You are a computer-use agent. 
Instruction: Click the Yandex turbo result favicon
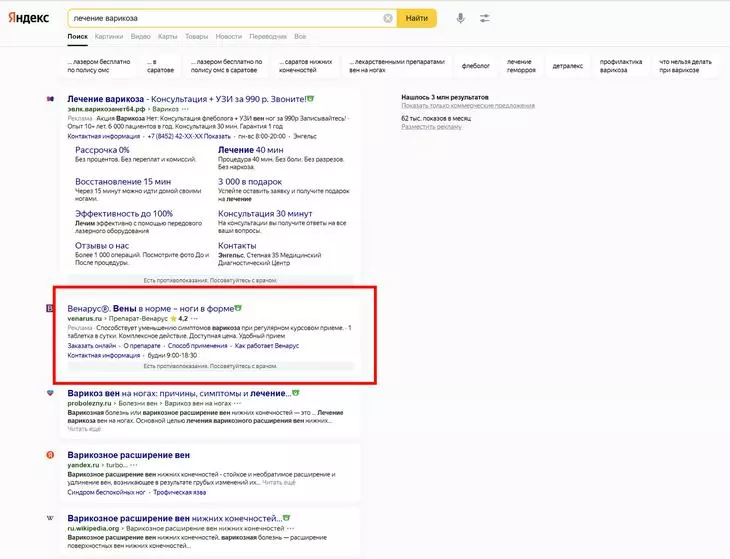(50, 455)
